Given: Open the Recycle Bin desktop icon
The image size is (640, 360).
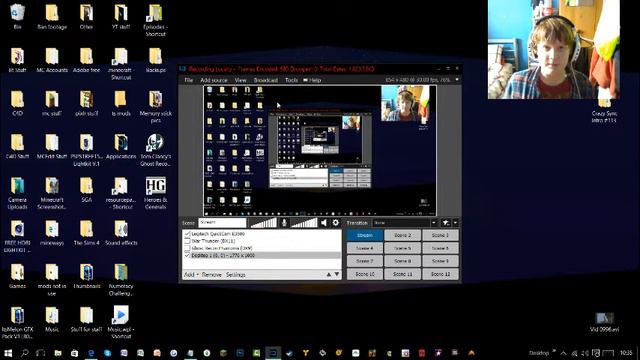Looking at the screenshot, I should 17,16.
